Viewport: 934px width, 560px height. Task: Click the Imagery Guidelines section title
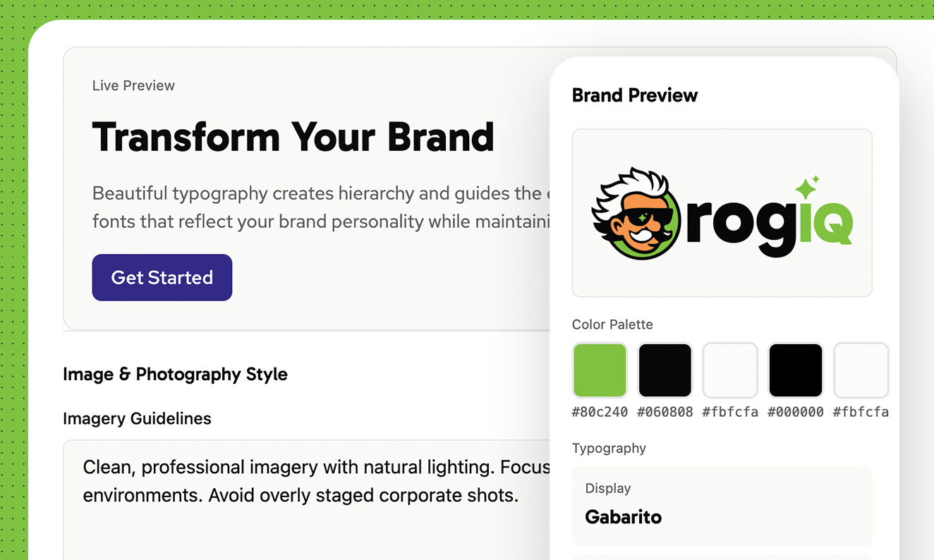pos(137,418)
